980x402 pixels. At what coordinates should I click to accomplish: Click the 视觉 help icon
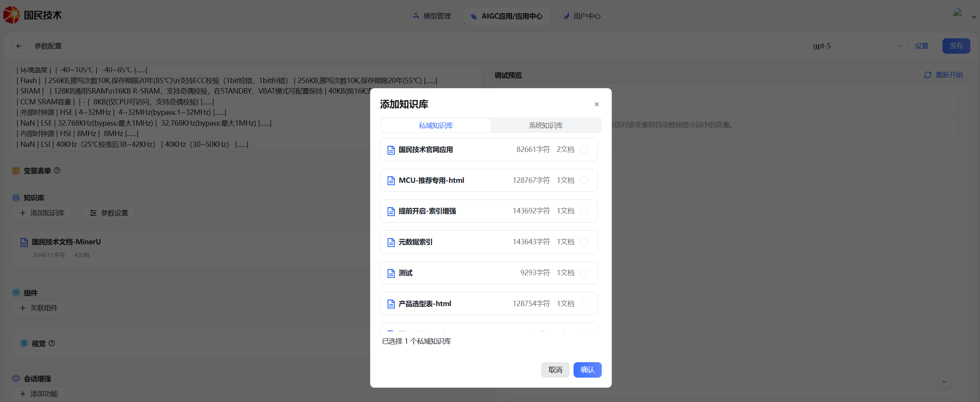pos(52,343)
